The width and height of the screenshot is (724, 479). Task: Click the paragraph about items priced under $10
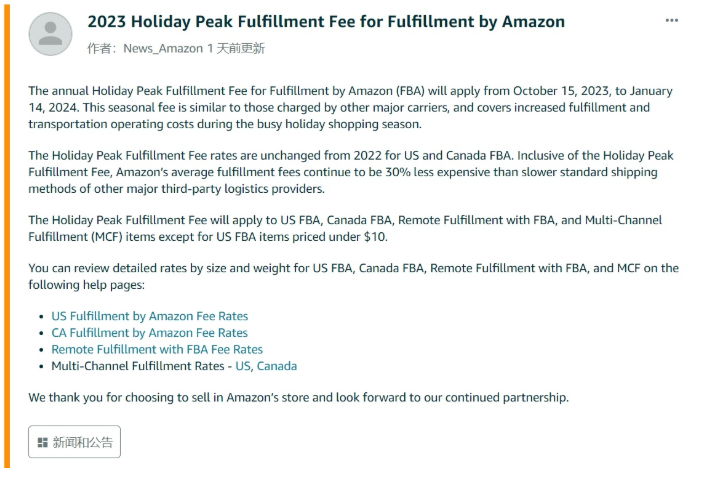(x=345, y=228)
